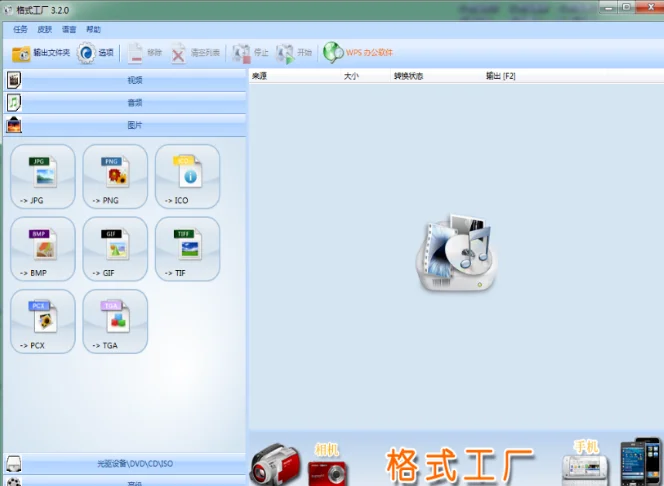Click the 格式工厂 orange banner title
Viewport: 664px width, 486px height.
[460, 465]
